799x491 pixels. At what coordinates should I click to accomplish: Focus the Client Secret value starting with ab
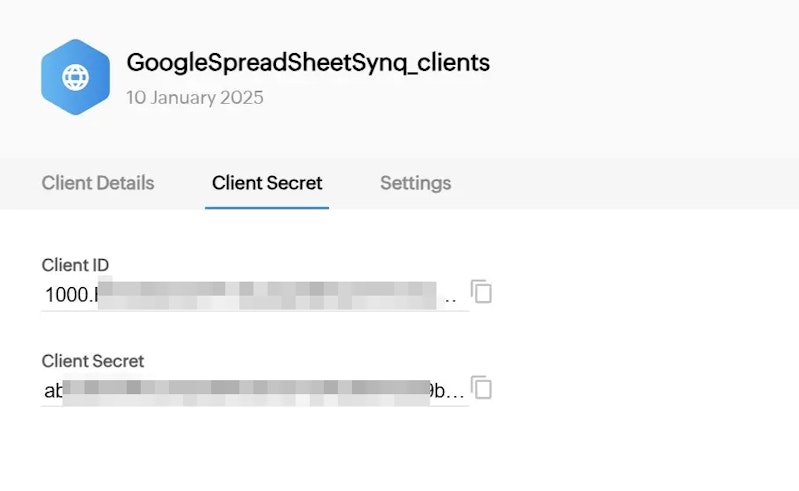click(x=255, y=391)
